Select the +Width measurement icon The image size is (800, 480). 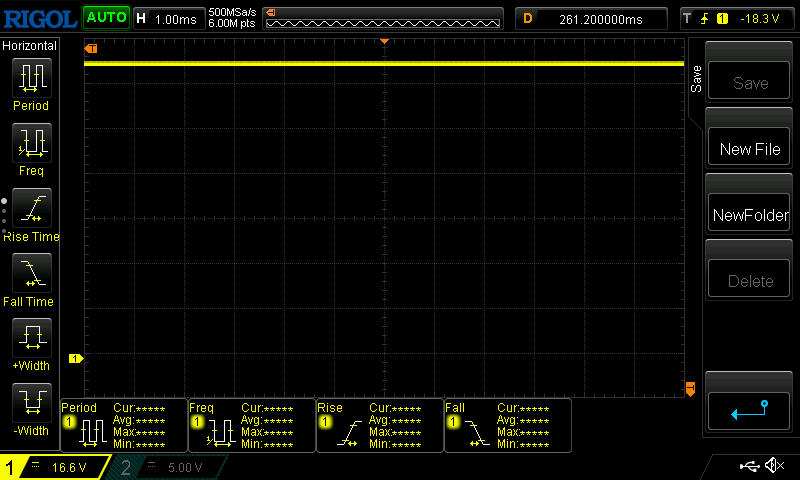point(31,340)
